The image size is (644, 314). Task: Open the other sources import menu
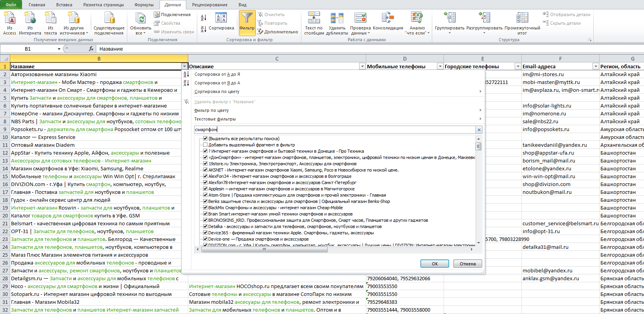tap(74, 24)
